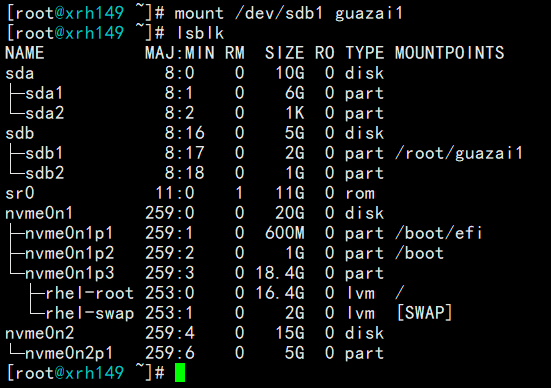Click the '[SWAP]' mount point
This screenshot has height=388, width=551.
[x=424, y=313]
